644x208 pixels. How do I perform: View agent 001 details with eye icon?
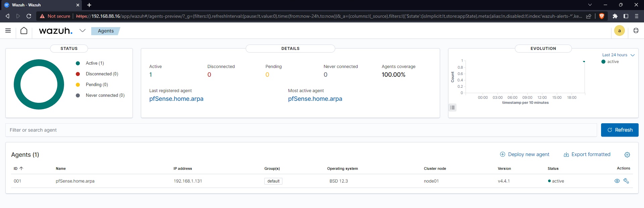point(617,181)
